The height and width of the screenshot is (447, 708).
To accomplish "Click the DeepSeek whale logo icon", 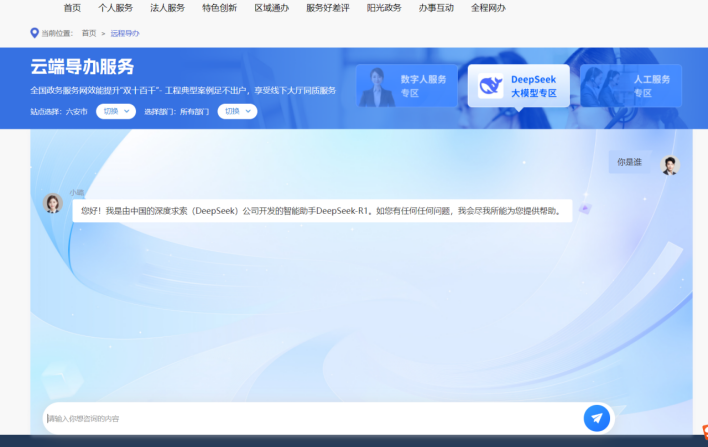I will [490, 85].
